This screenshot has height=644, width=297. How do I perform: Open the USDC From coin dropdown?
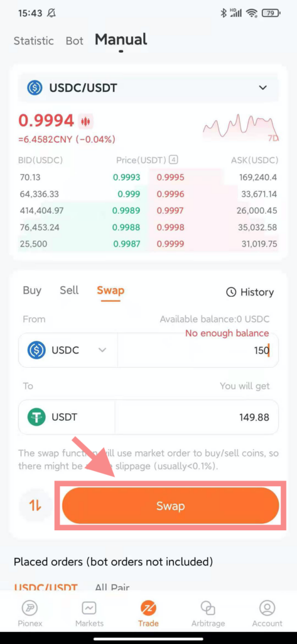[68, 350]
